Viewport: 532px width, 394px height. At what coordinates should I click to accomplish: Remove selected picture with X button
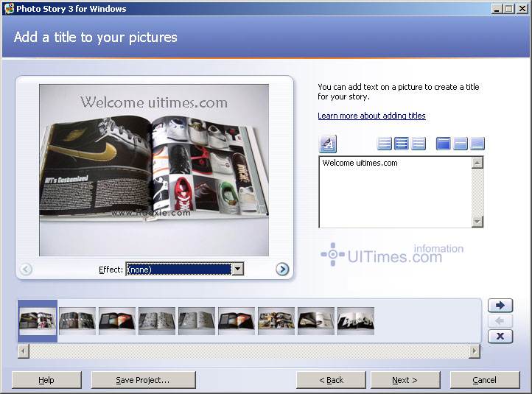(500, 336)
